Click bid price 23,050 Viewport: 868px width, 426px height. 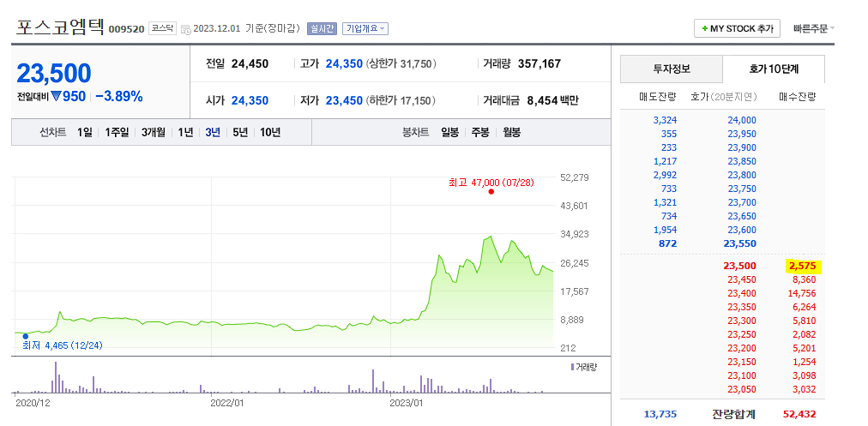742,389
